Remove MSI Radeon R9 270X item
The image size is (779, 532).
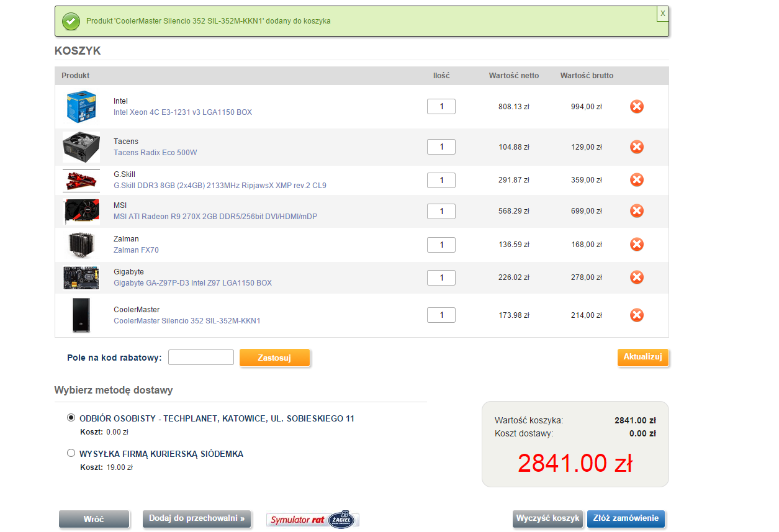point(637,211)
